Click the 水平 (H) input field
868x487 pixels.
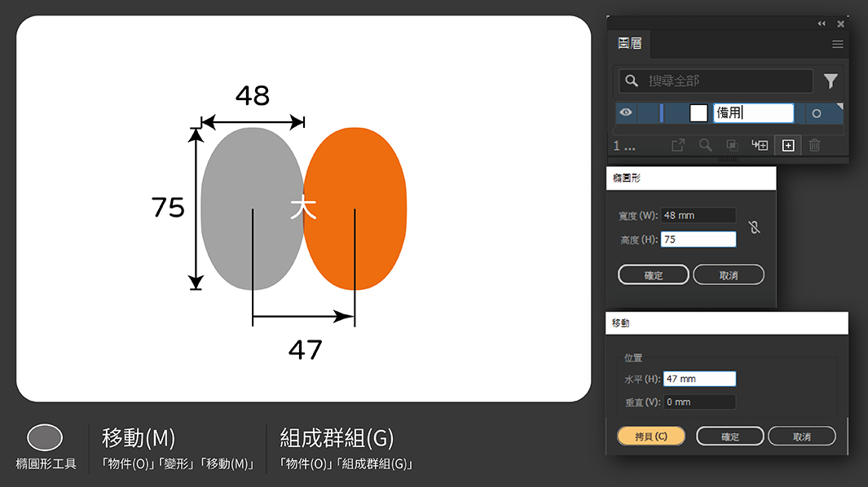[x=700, y=379]
